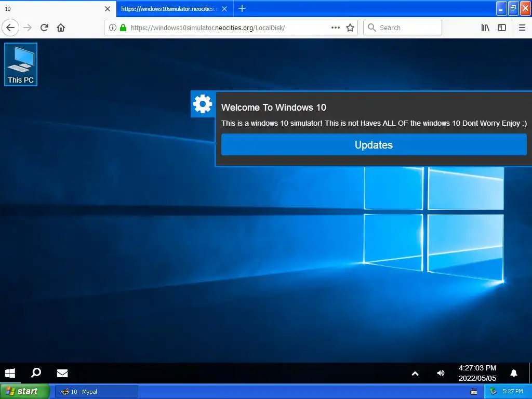Restore down the Mypal browser window
Viewport: 532px width, 399px height.
(513, 8)
